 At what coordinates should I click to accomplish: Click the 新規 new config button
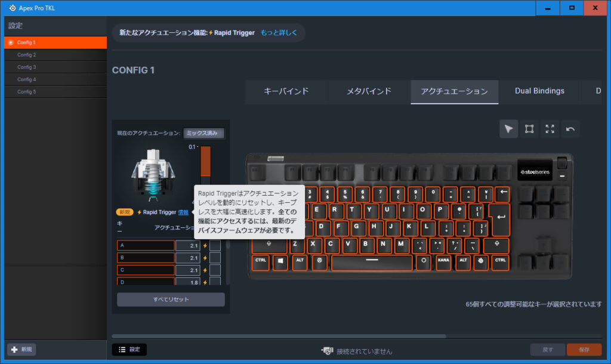tap(21, 350)
